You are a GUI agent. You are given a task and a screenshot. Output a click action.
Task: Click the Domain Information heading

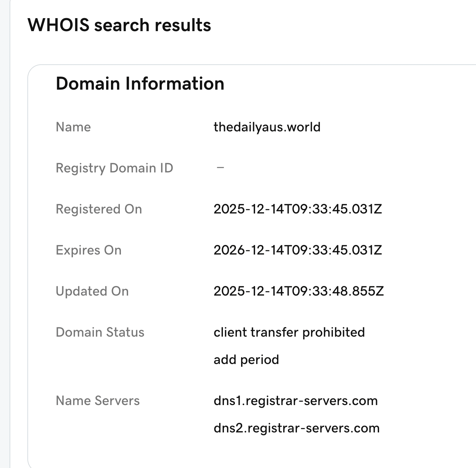(140, 83)
